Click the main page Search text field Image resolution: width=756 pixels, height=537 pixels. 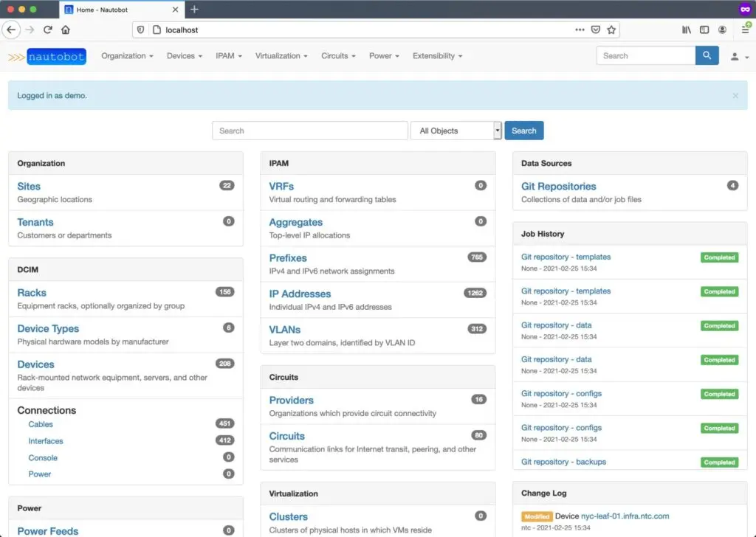[310, 131]
